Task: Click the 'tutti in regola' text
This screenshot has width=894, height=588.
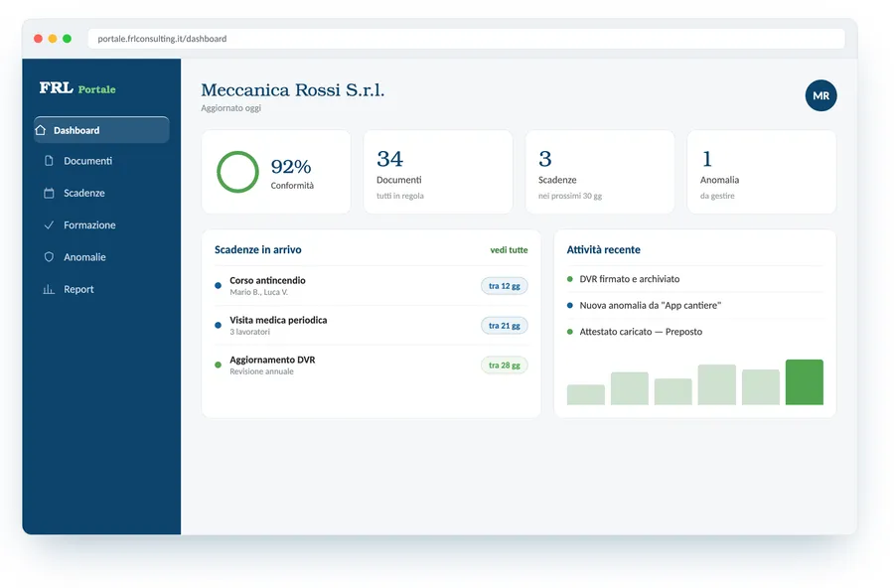Action: click(x=399, y=196)
